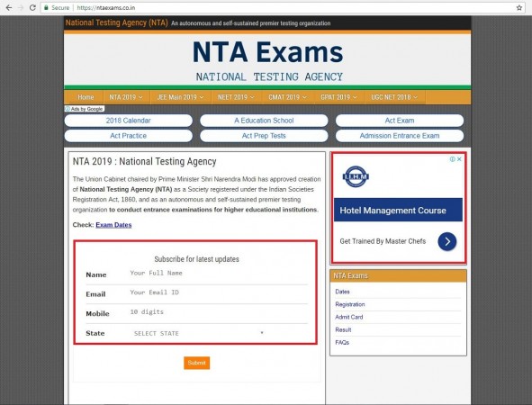This screenshot has width=532, height=405.
Task: Click the browser back arrow
Action: pos(8,7)
